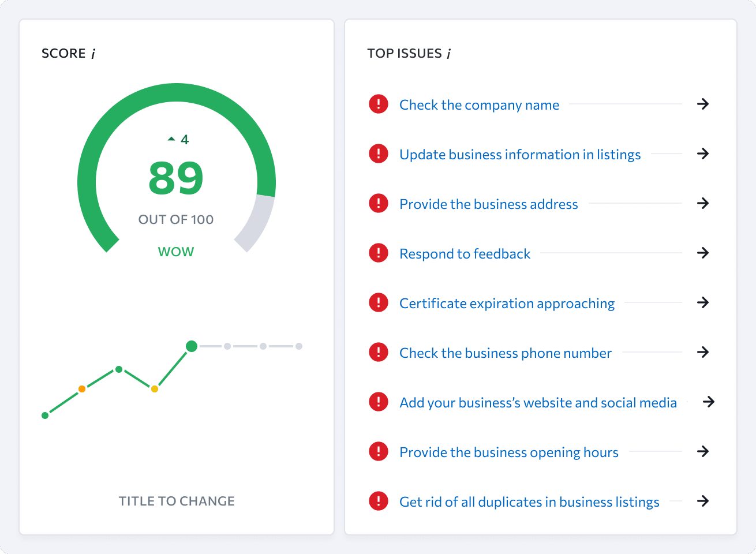Select Get rid of all duplicates link
This screenshot has height=554, width=756.
[529, 502]
